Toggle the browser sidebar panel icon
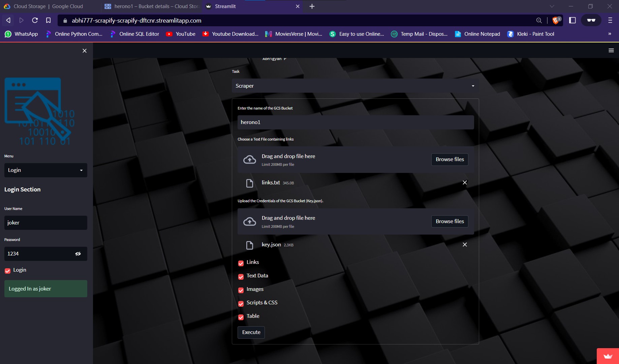This screenshot has height=364, width=619. (572, 21)
